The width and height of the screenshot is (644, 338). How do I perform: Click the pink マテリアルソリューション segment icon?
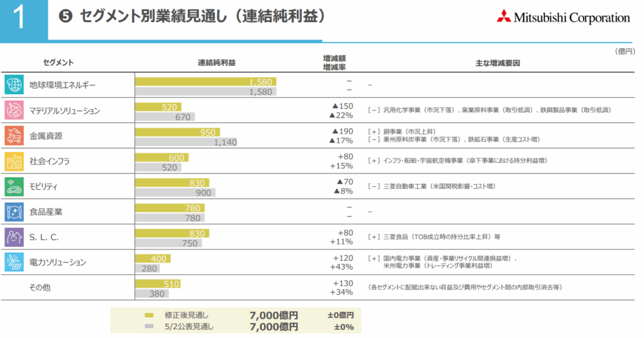[14, 111]
